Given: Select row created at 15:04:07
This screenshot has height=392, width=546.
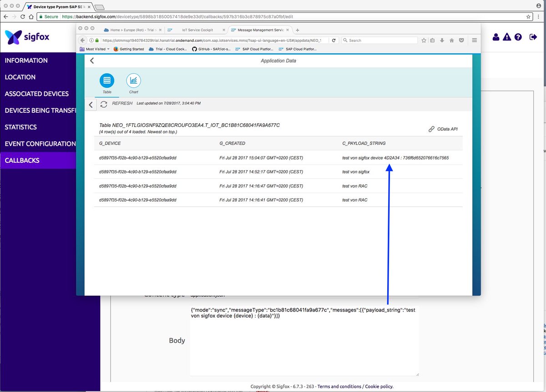Looking at the screenshot, I should tap(278, 158).
